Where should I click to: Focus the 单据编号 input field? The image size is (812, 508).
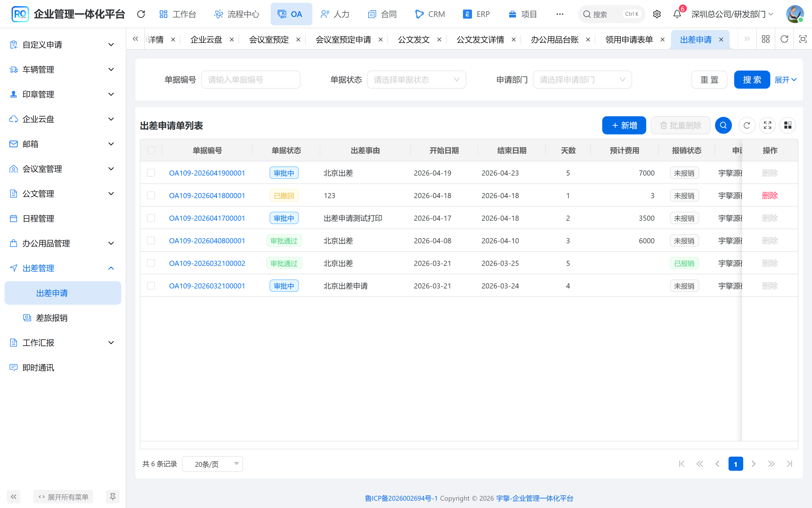tap(251, 80)
